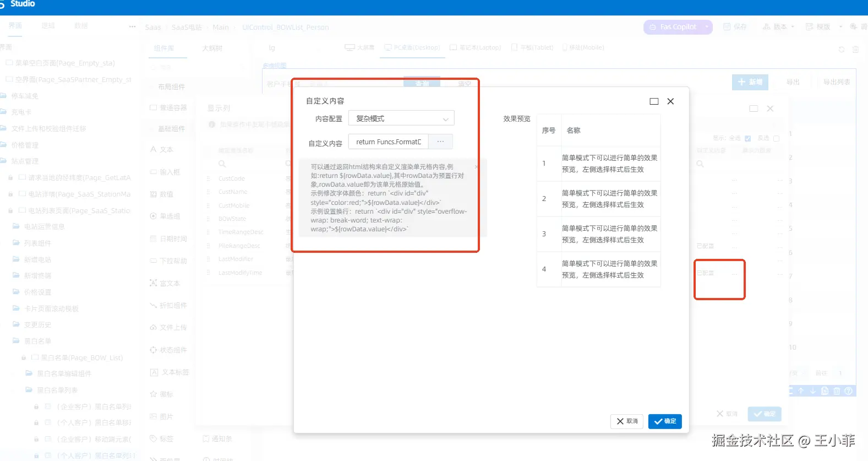This screenshot has height=461, width=868.
Task: Toggle the 全选 checkbox in the background dialog
Action: tap(747, 138)
